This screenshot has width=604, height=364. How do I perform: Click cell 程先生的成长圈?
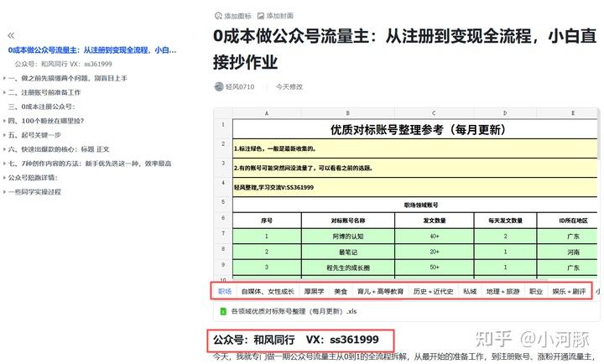348,268
